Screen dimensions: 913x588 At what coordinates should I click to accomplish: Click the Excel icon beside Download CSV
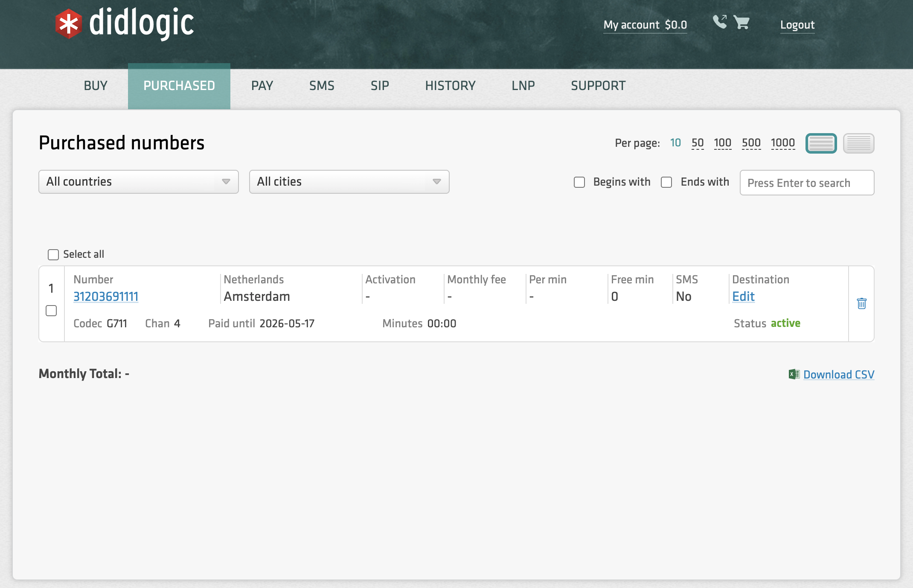point(794,374)
